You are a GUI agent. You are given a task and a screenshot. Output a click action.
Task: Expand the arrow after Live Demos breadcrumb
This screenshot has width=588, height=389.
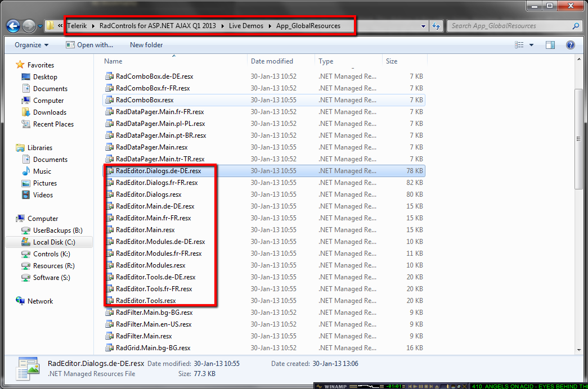[270, 26]
